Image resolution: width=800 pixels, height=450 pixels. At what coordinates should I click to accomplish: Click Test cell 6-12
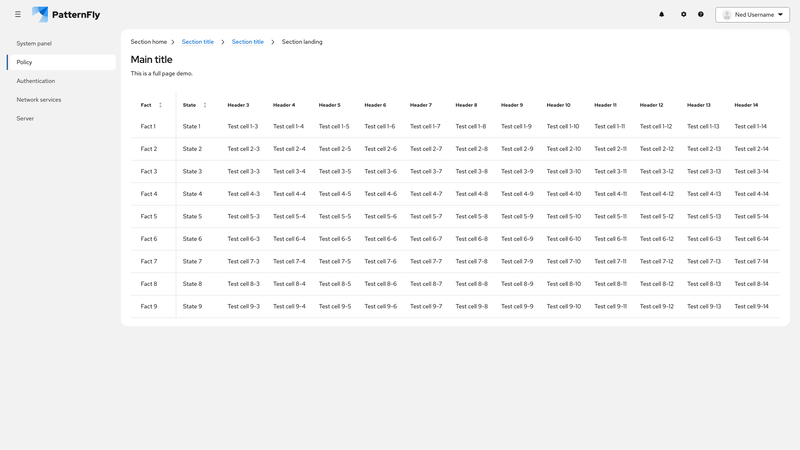coord(657,239)
